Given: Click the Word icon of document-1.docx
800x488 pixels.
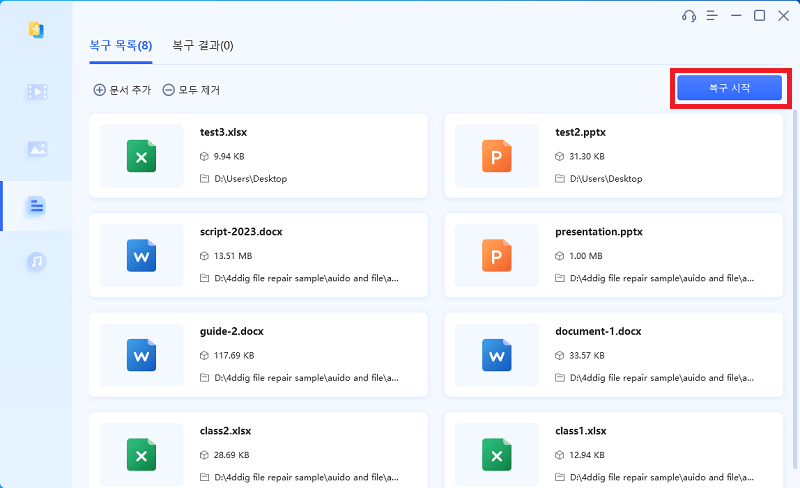Looking at the screenshot, I should point(496,355).
